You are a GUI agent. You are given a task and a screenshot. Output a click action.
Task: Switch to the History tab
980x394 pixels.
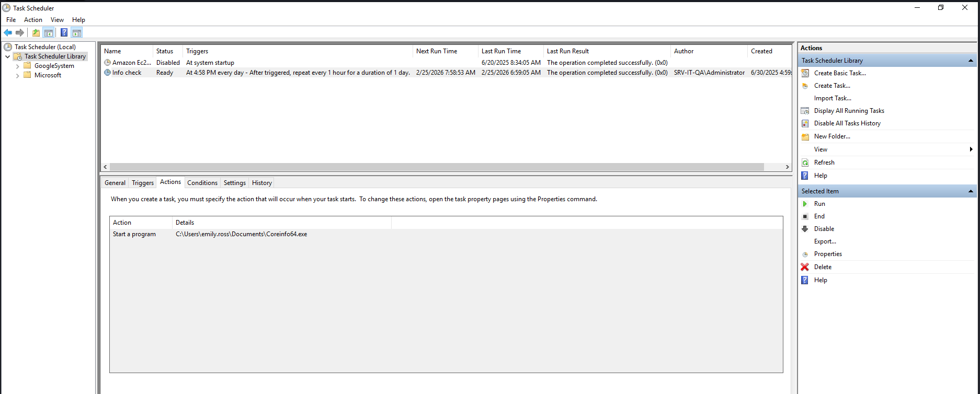pyautogui.click(x=262, y=183)
